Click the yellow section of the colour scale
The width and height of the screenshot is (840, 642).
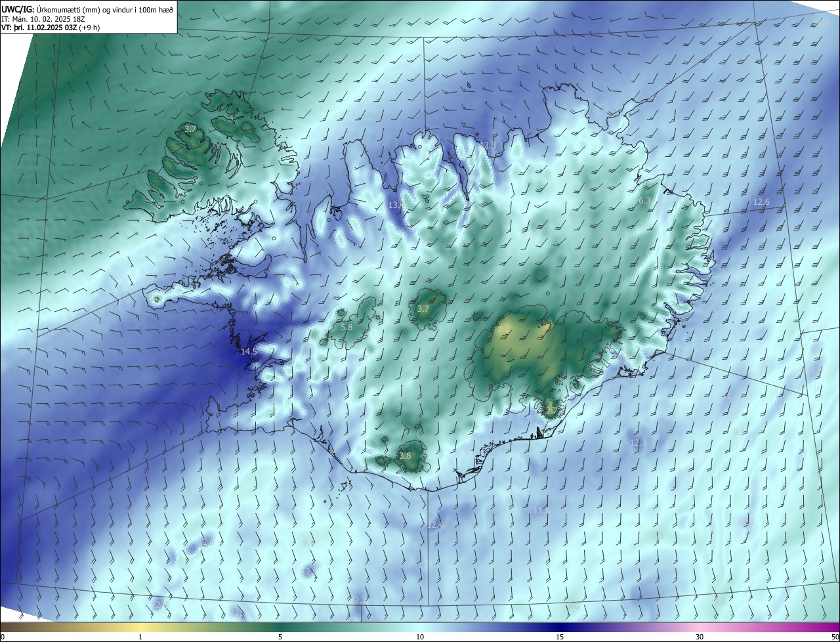pos(140,627)
